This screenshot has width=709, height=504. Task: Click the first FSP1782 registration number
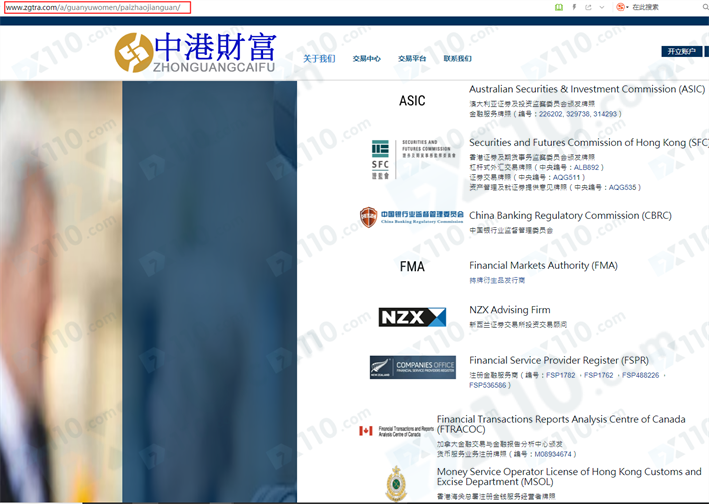(x=560, y=375)
